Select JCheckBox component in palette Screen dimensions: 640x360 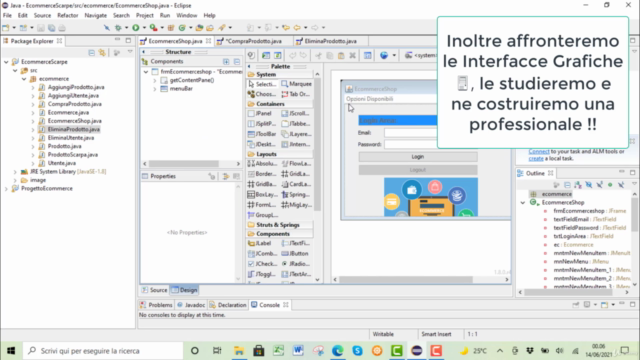[x=262, y=264]
